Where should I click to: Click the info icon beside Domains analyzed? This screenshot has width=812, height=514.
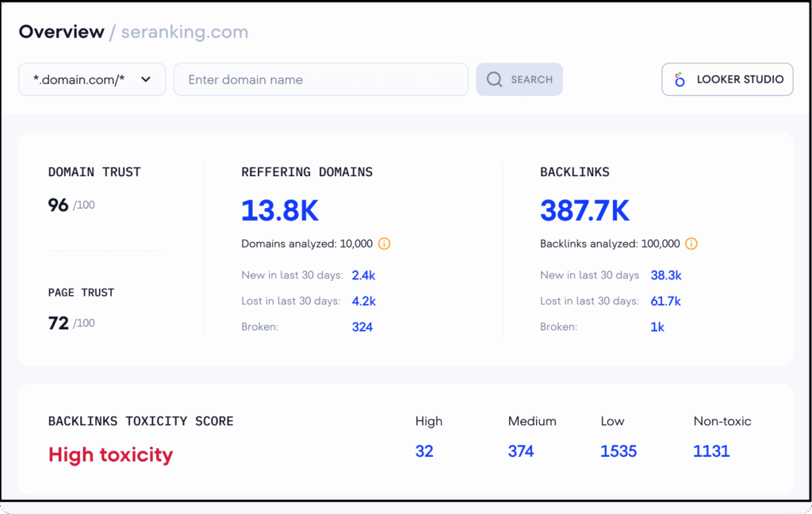click(x=385, y=244)
